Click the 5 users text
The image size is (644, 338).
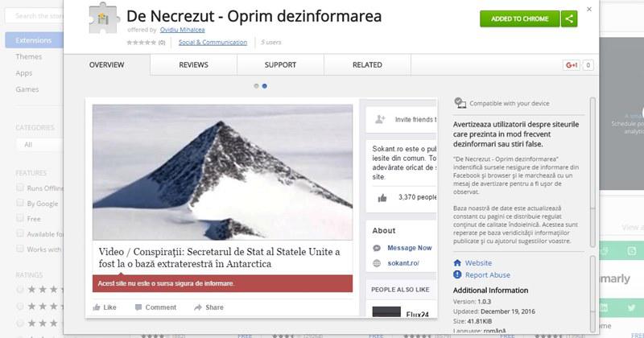click(x=271, y=43)
